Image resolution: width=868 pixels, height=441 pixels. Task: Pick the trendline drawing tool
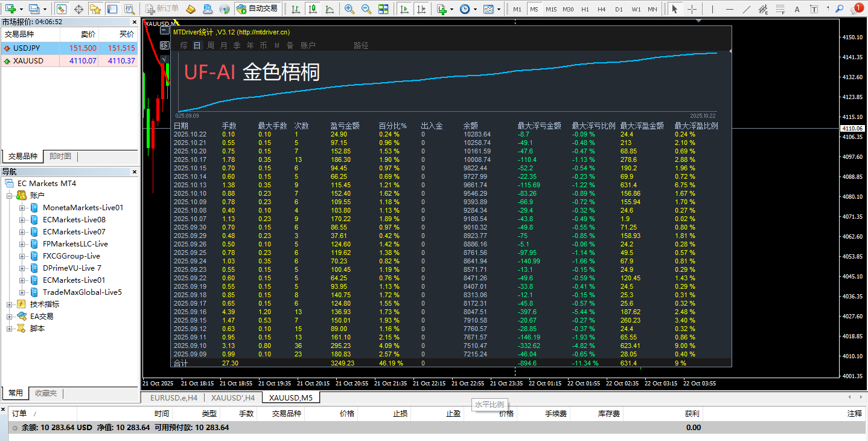(x=747, y=9)
